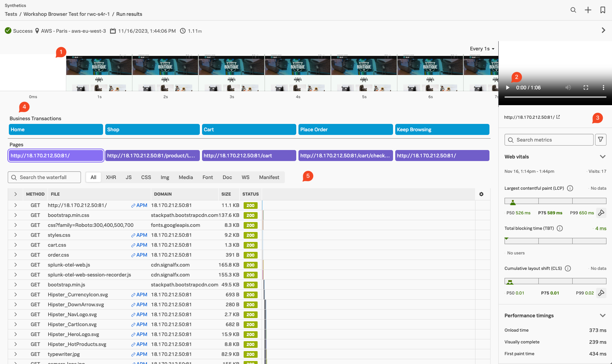Collapse the Web vitals section
This screenshot has width=612, height=364.
(602, 157)
